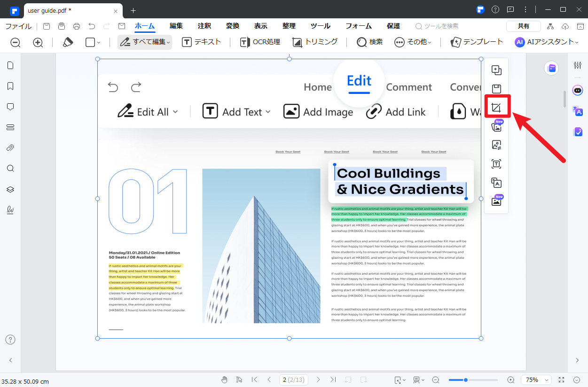This screenshot has width=588, height=387.
Task: Expand the right sidebar with arrow
Action: point(578,360)
